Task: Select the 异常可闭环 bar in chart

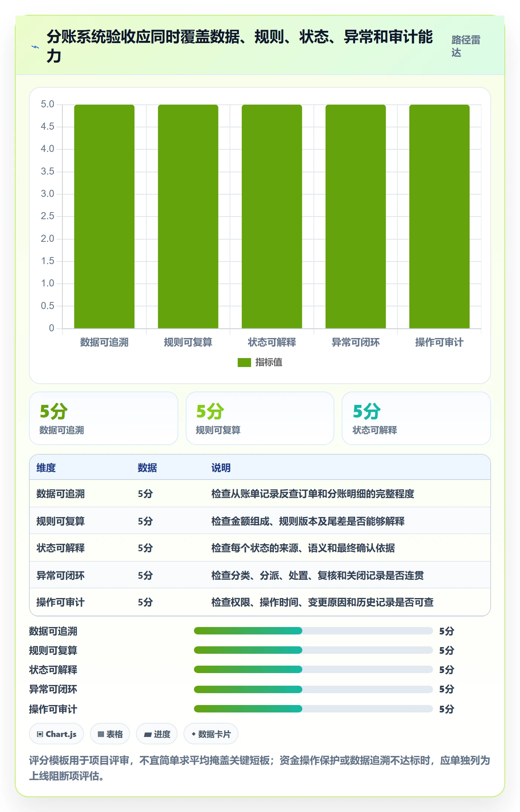Action: 355,216
